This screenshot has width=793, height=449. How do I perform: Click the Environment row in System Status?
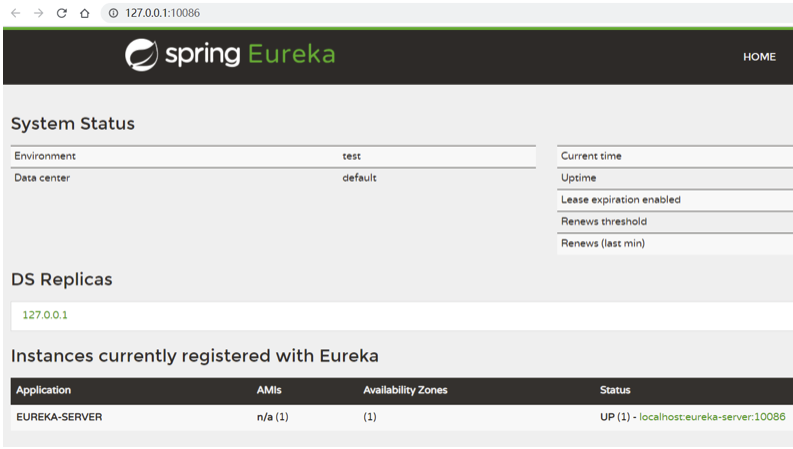[x=273, y=156]
